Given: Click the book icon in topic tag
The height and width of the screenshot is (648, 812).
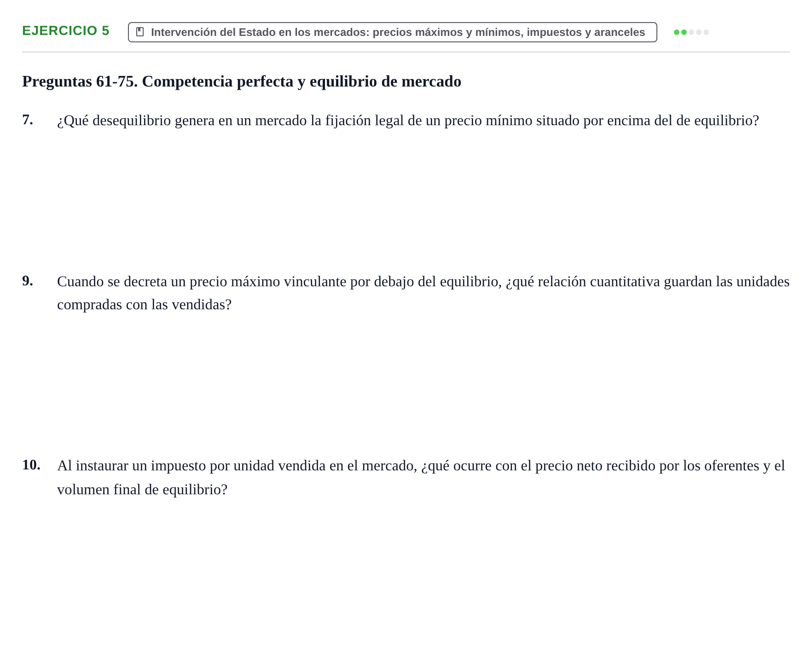Looking at the screenshot, I should click(140, 32).
